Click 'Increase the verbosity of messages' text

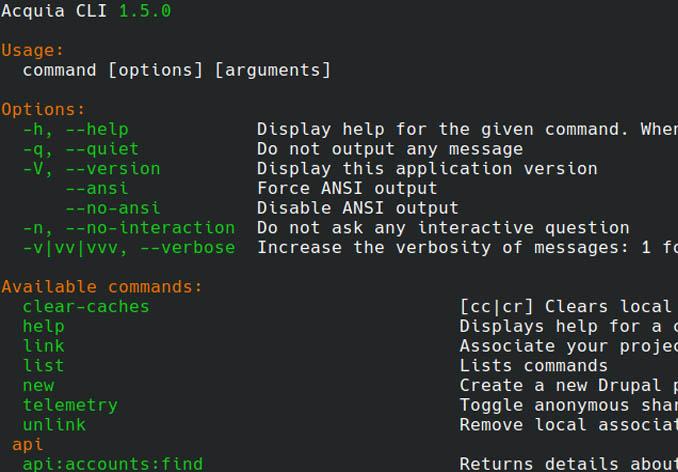point(443,248)
